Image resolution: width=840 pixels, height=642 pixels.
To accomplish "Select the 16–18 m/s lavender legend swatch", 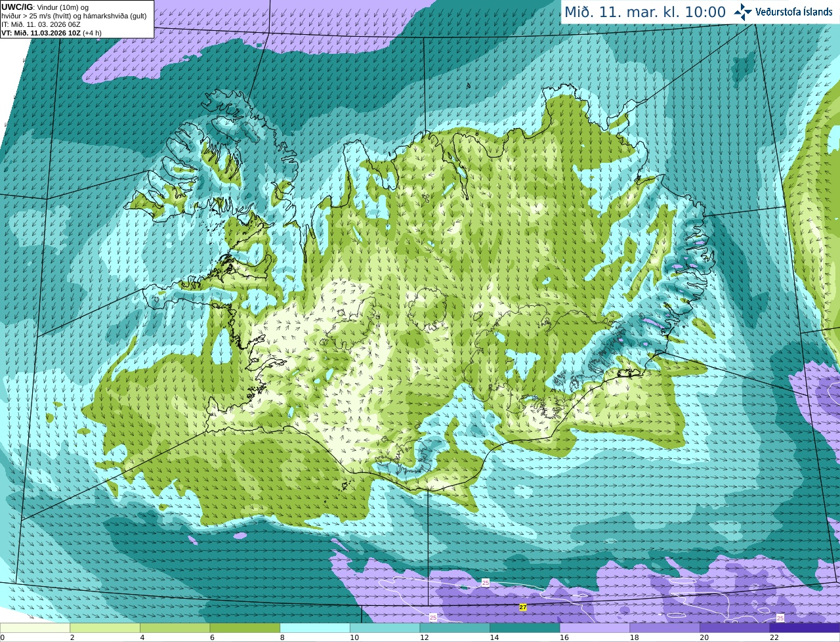I will (x=595, y=628).
